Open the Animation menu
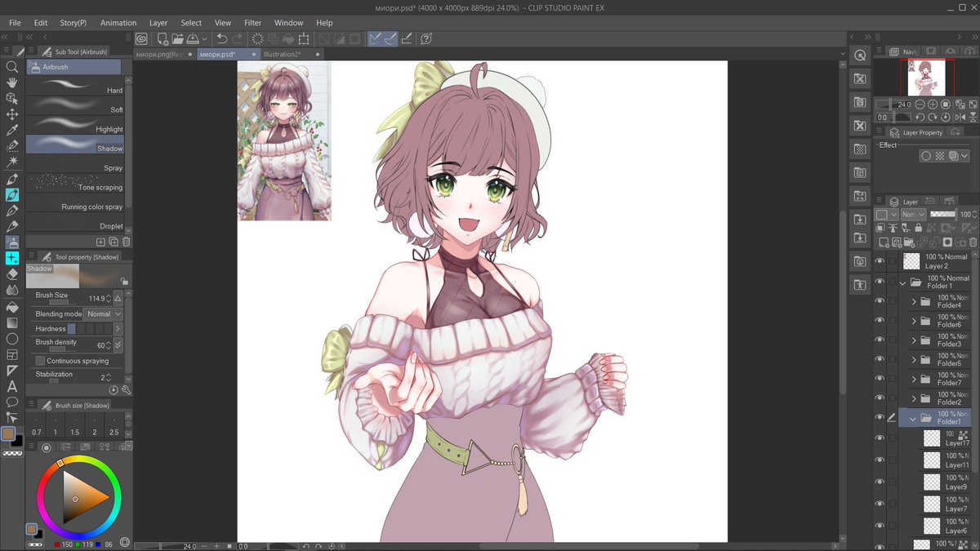Screen dimensions: 980x551 click(118, 23)
